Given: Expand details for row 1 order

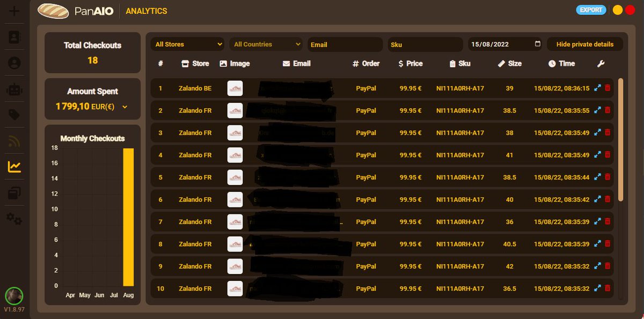Looking at the screenshot, I should point(597,88).
